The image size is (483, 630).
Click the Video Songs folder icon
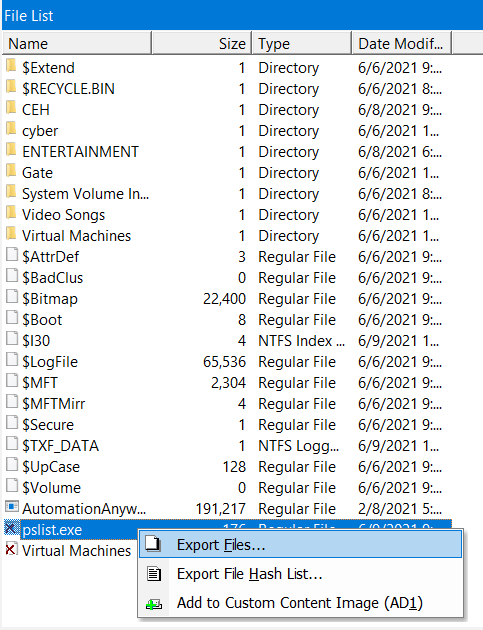tap(11, 213)
